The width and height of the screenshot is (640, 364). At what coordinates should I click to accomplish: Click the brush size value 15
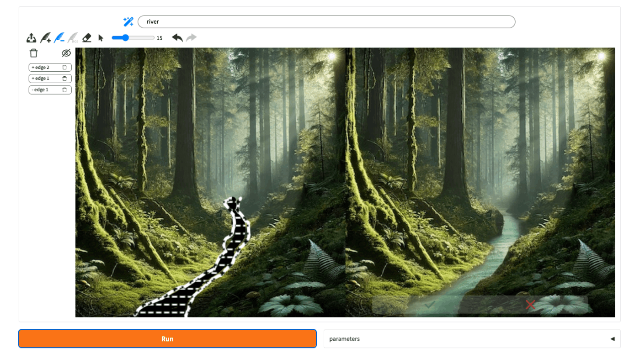pyautogui.click(x=160, y=38)
